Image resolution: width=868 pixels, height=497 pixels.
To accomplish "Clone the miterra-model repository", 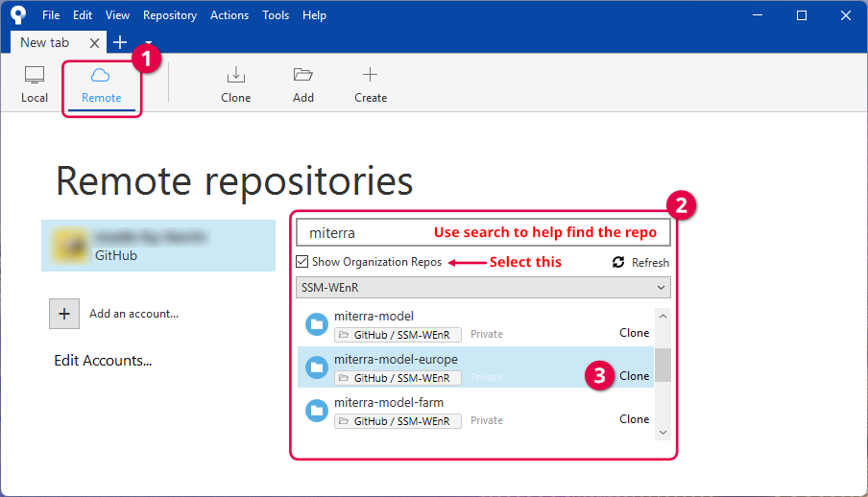I will [634, 333].
